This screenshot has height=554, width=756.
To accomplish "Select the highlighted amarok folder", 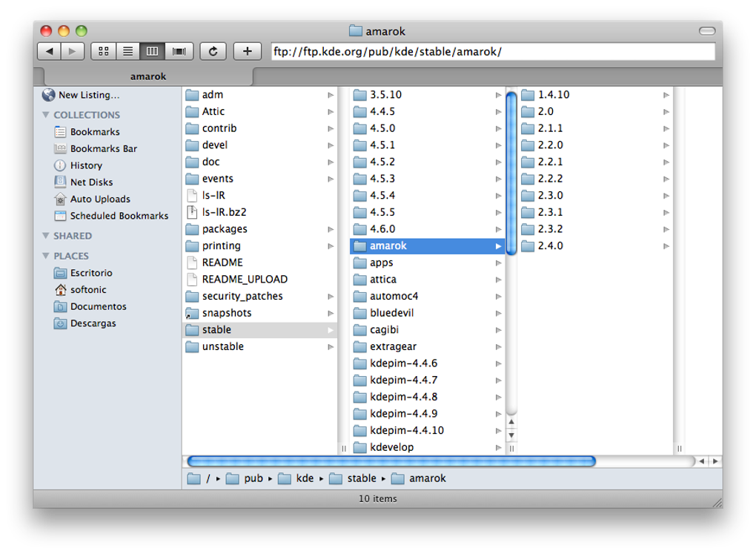I will click(427, 246).
